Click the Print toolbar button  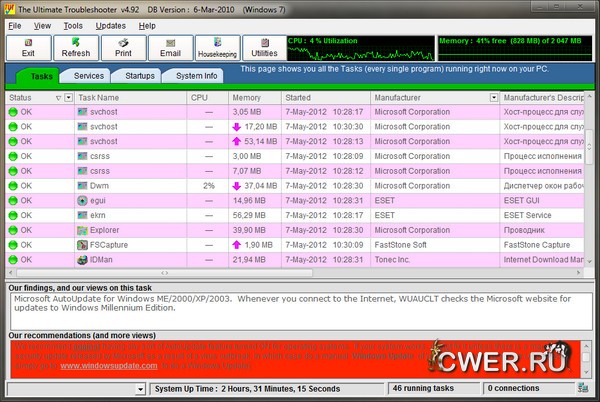[x=123, y=46]
